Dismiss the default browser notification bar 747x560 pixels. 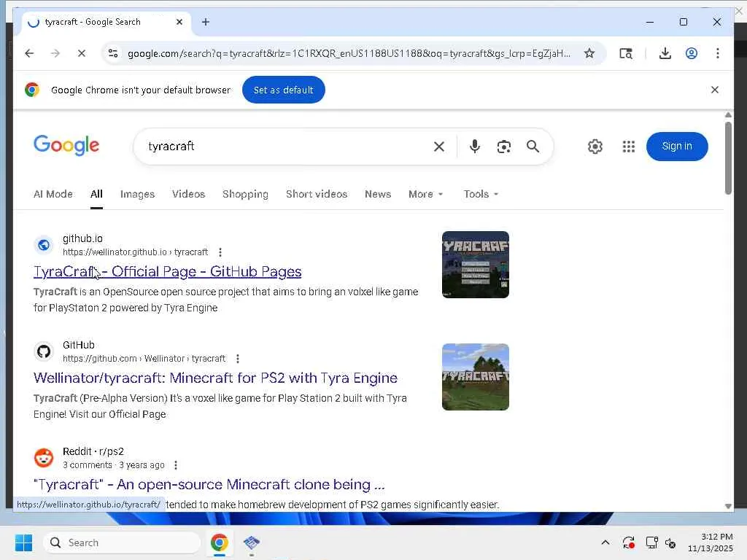pos(715,90)
